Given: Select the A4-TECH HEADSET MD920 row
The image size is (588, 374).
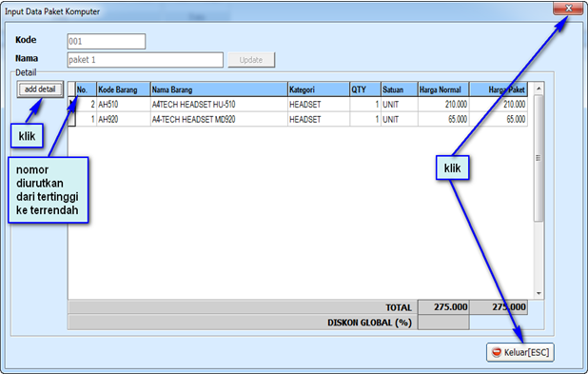Looking at the screenshot, I should (298, 119).
